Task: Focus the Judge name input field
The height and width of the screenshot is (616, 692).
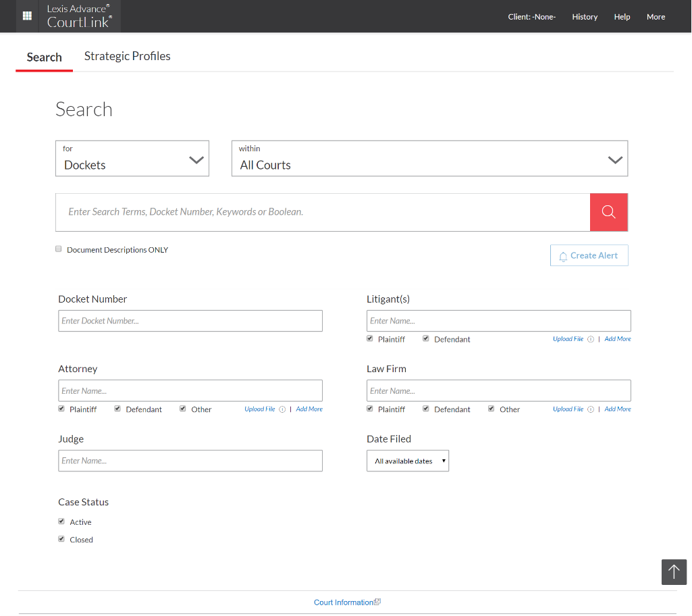Action: click(190, 461)
